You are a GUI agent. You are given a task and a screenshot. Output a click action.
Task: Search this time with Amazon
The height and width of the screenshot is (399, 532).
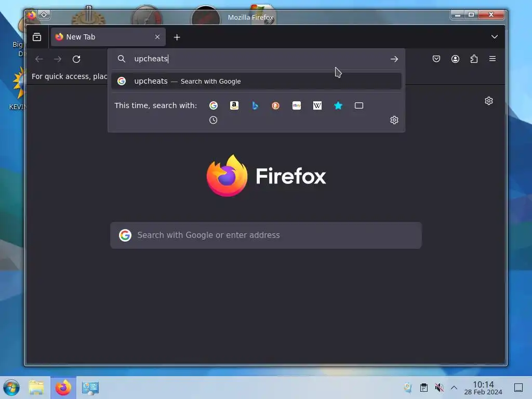point(234,105)
